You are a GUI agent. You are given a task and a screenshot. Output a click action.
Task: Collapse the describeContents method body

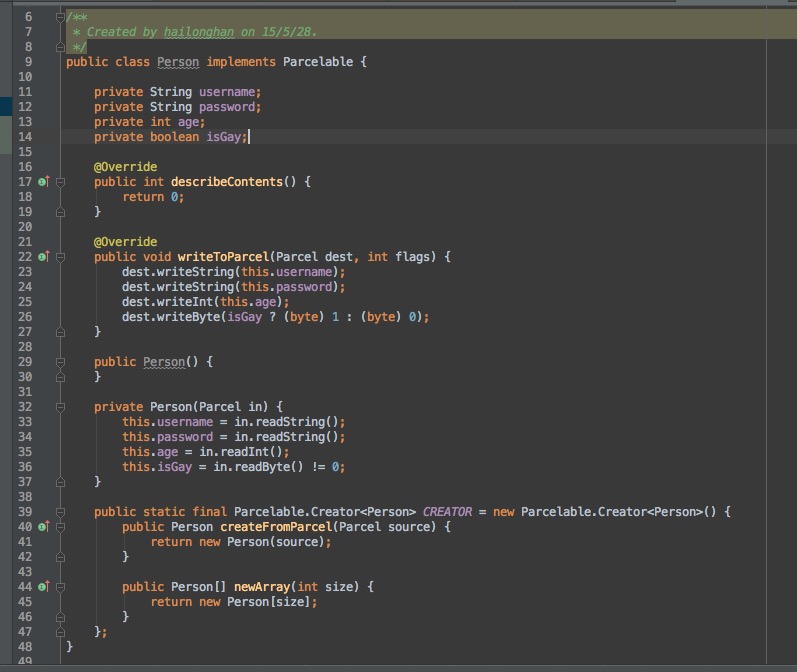coord(60,182)
